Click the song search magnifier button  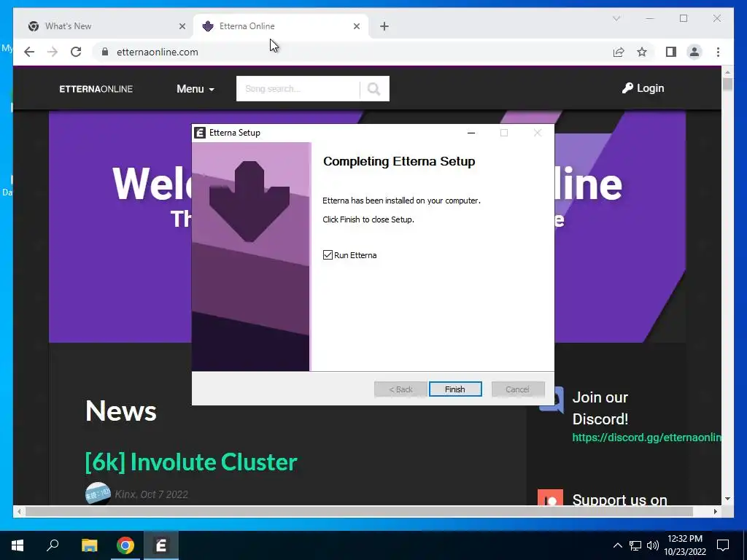(374, 88)
